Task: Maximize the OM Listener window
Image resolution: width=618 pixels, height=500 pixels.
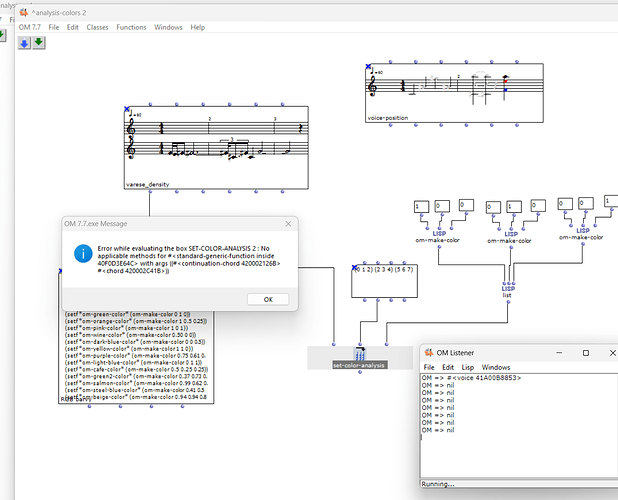Action: 586,353
